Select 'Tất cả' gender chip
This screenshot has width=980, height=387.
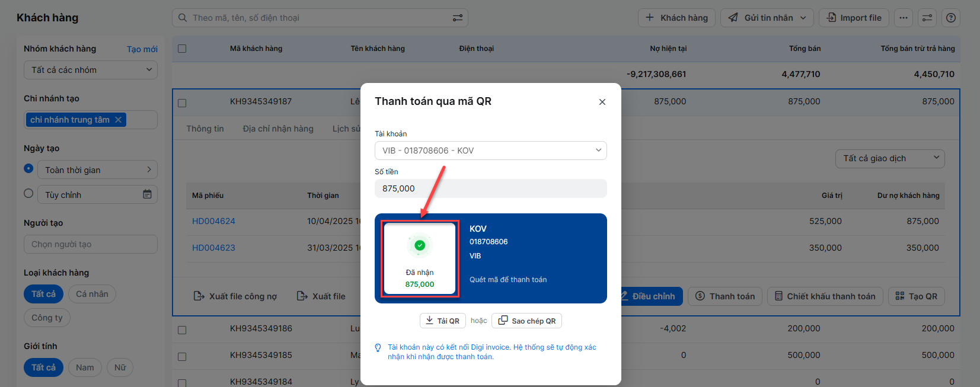pos(43,367)
